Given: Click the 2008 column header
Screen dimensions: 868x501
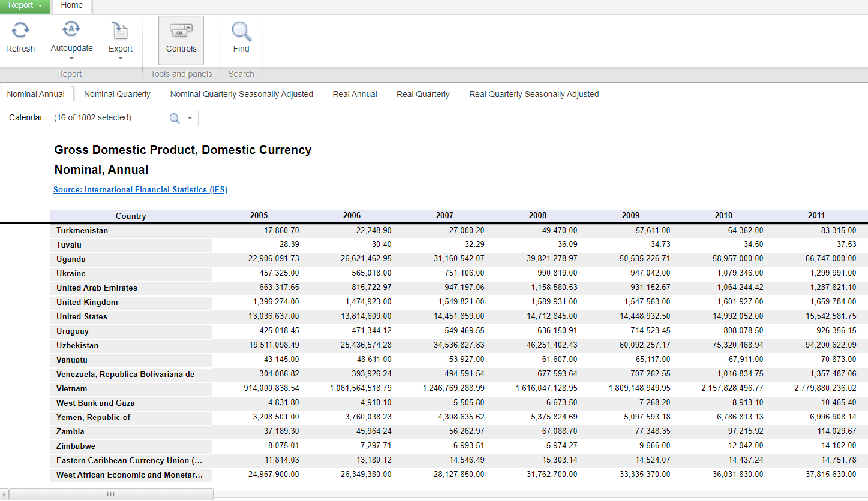Looking at the screenshot, I should (x=537, y=215).
